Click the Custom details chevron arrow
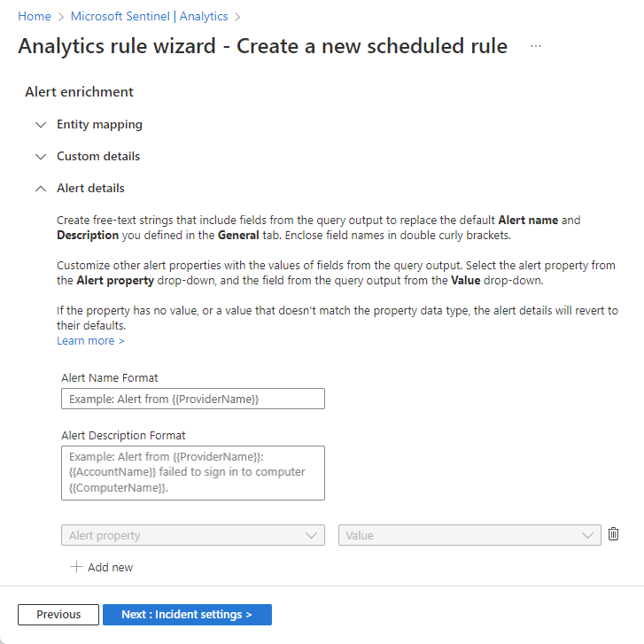The height and width of the screenshot is (644, 644). click(x=40, y=157)
